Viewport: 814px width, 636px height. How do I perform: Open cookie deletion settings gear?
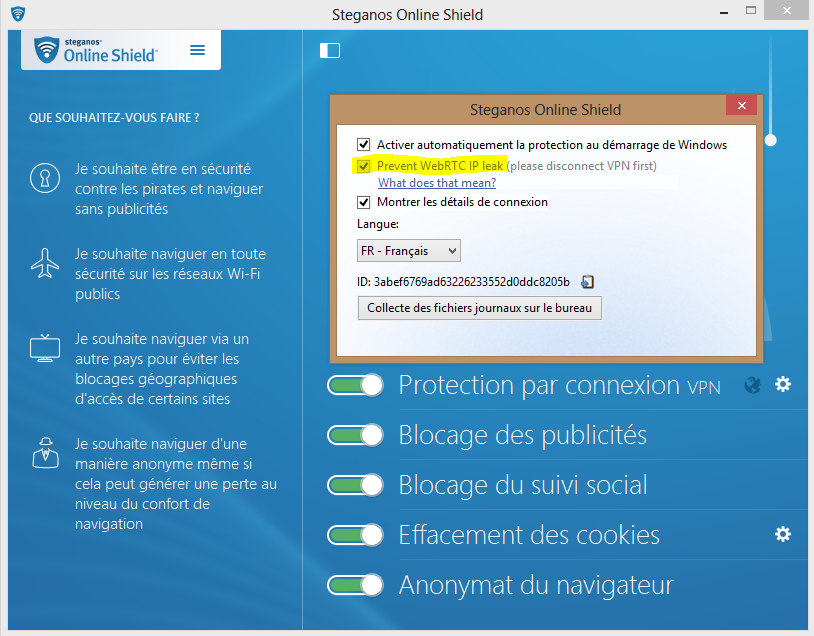click(x=783, y=534)
